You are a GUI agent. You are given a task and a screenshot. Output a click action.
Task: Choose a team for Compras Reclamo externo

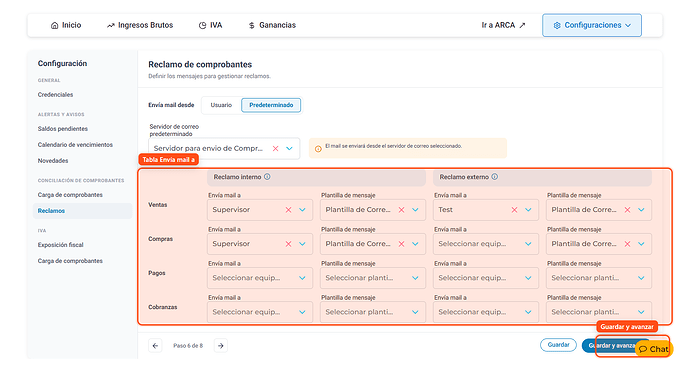tap(486, 244)
